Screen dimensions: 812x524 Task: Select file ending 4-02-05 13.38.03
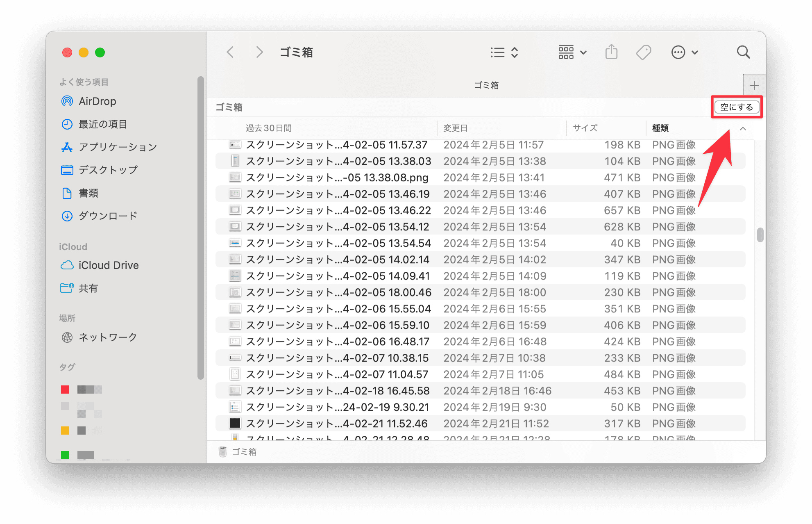point(480,161)
